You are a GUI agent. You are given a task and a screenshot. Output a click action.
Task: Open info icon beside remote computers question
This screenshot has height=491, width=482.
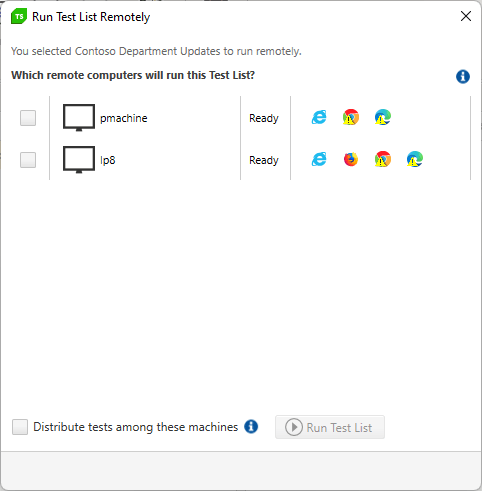coord(463,77)
